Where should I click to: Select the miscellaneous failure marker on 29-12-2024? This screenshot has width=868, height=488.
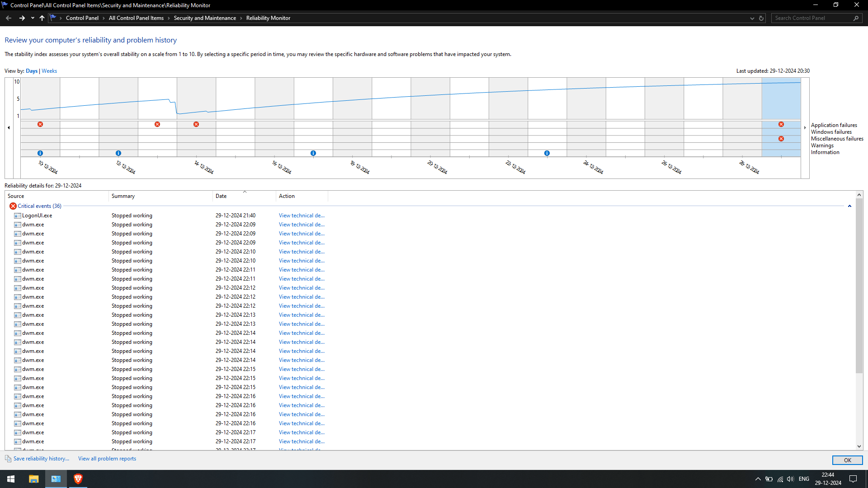tap(781, 139)
